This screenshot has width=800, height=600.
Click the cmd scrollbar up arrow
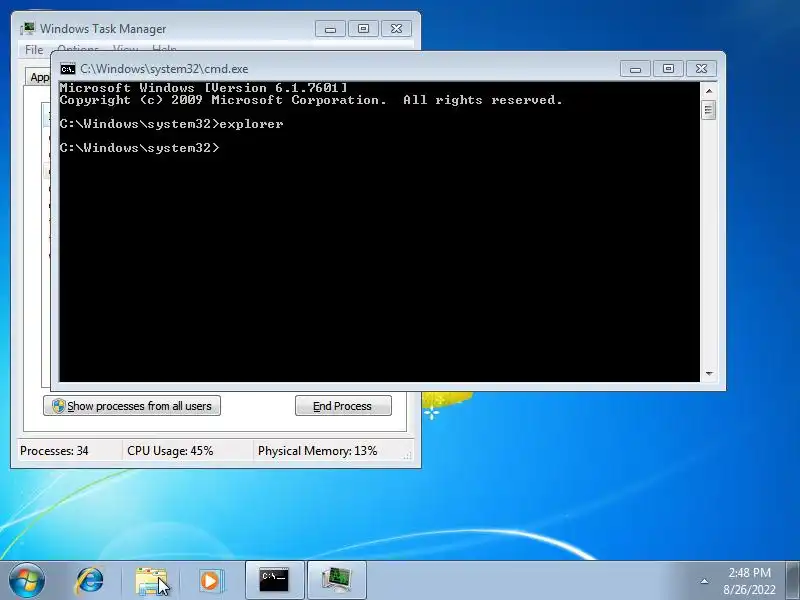(x=709, y=91)
